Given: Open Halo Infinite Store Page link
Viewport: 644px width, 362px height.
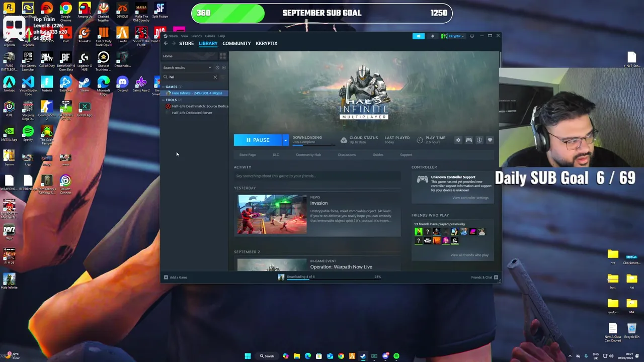Looking at the screenshot, I should point(248,155).
